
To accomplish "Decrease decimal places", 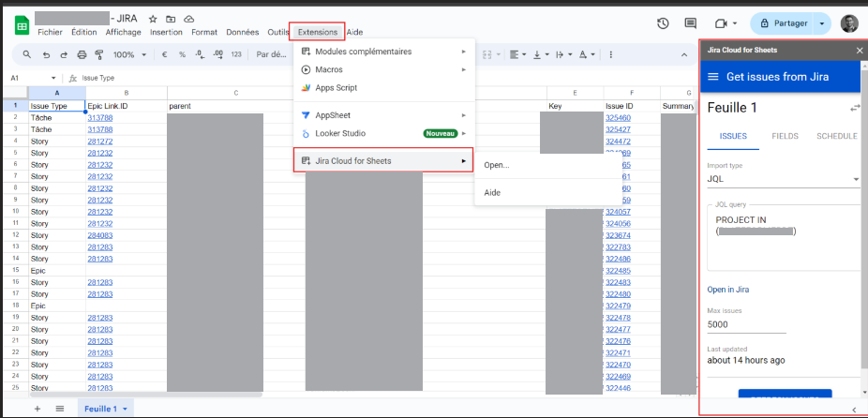I will (201, 54).
